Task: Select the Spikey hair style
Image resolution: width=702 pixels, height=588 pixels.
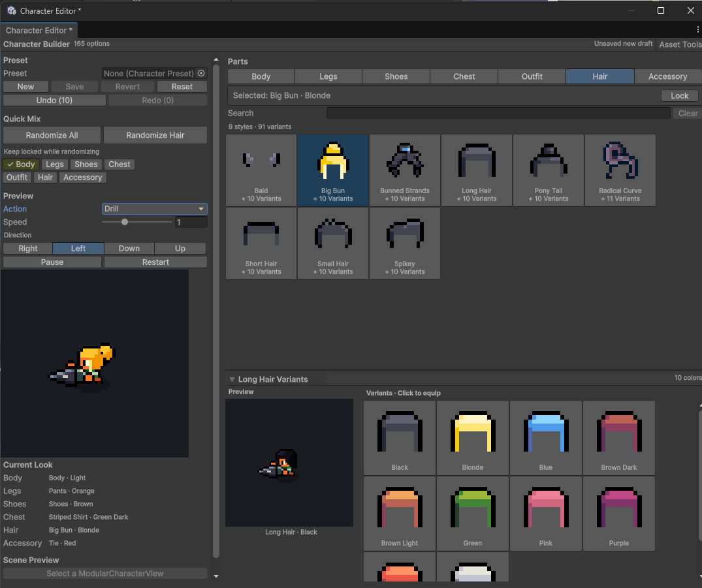Action: coord(405,243)
